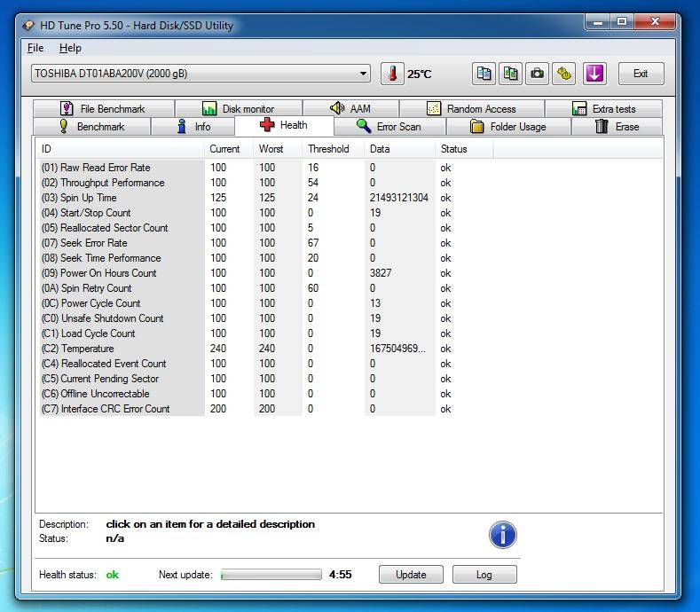Open the File menu
700x612 pixels.
click(x=35, y=48)
